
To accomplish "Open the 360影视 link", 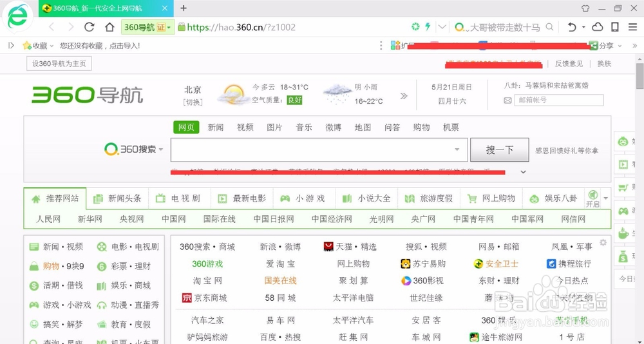I will (422, 281).
